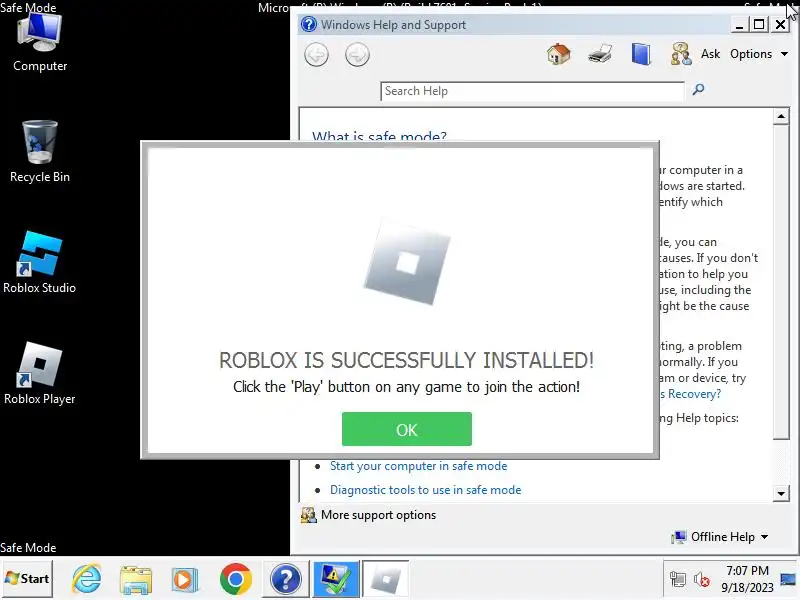This screenshot has height=600, width=800.
Task: Click the Ask text button in Help toolbar
Action: pyautogui.click(x=710, y=54)
